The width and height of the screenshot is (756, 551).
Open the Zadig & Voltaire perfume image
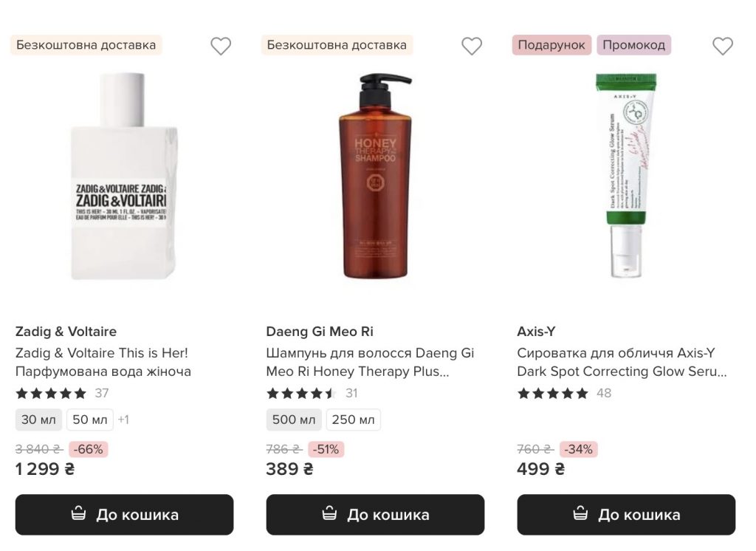point(124,177)
